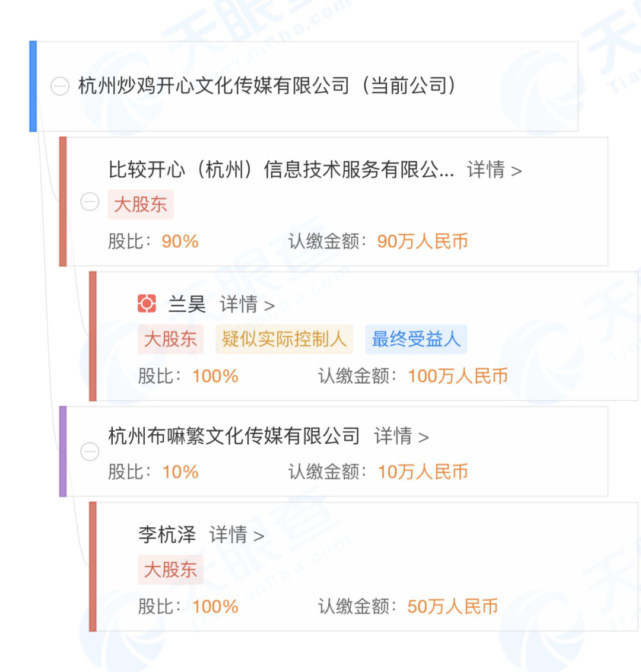Screen dimensions: 641x672
Task: Click the red icon beside 兰昊
Action: (147, 304)
